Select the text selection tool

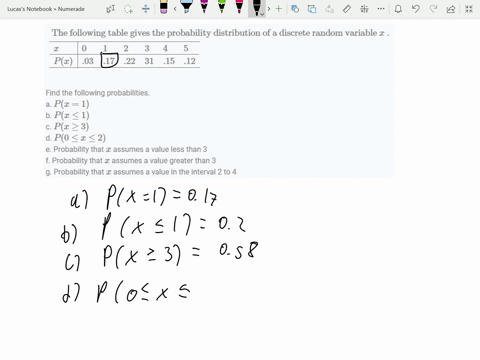(111, 9)
